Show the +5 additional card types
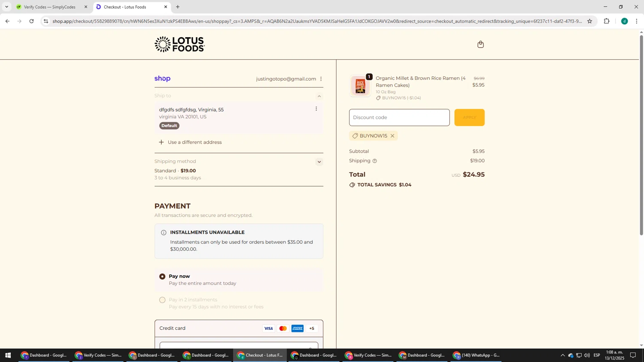 [x=312, y=329]
